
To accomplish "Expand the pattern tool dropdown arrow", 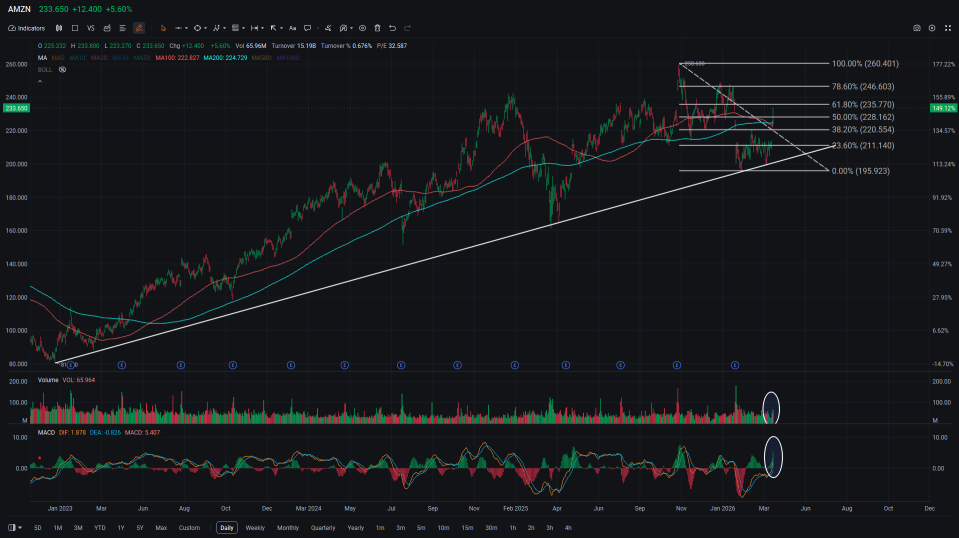I will pyautogui.click(x=224, y=28).
